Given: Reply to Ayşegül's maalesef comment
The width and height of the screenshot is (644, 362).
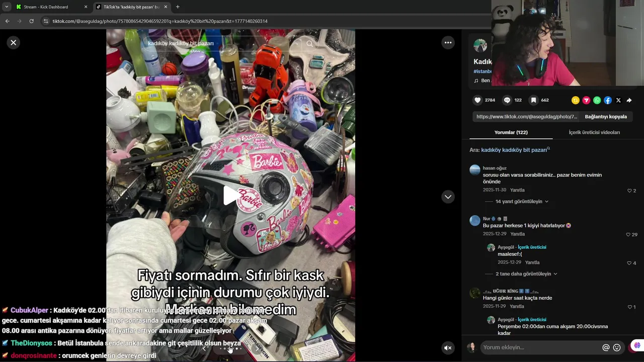Looking at the screenshot, I should pyautogui.click(x=532, y=262).
